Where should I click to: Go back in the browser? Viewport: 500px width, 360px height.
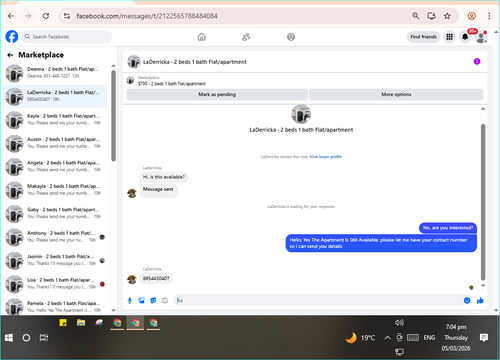[x=11, y=16]
